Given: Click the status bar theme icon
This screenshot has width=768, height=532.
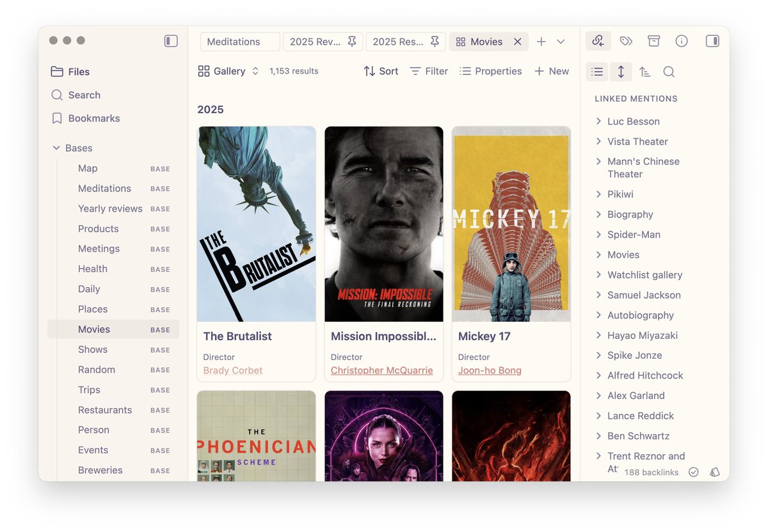Looking at the screenshot, I should (x=715, y=472).
